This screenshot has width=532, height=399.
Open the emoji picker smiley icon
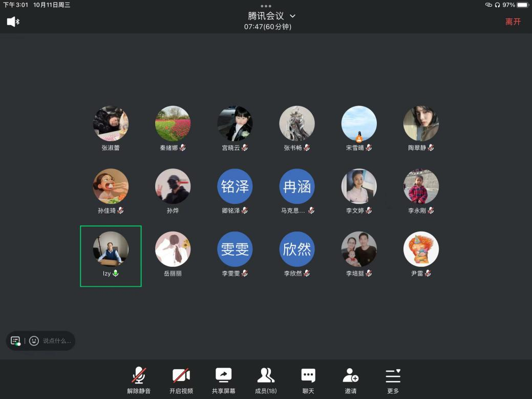tap(34, 341)
